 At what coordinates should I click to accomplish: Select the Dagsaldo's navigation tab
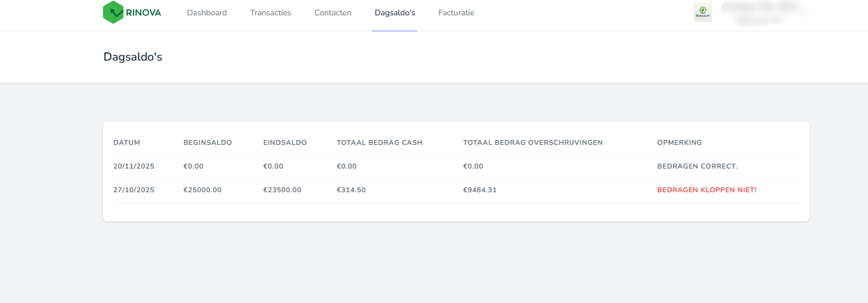click(x=394, y=13)
